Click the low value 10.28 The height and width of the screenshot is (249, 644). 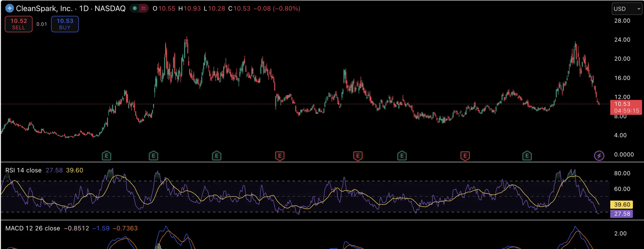point(217,9)
